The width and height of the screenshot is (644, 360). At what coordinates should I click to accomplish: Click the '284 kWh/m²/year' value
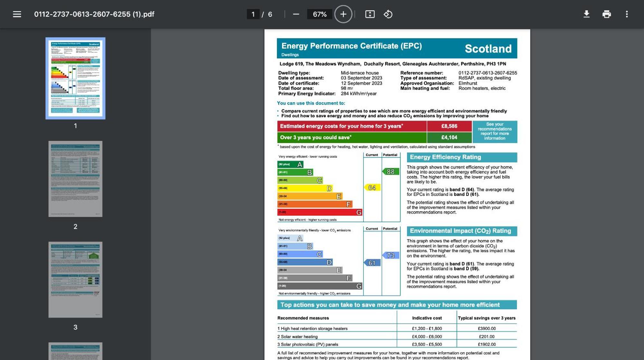(x=359, y=93)
